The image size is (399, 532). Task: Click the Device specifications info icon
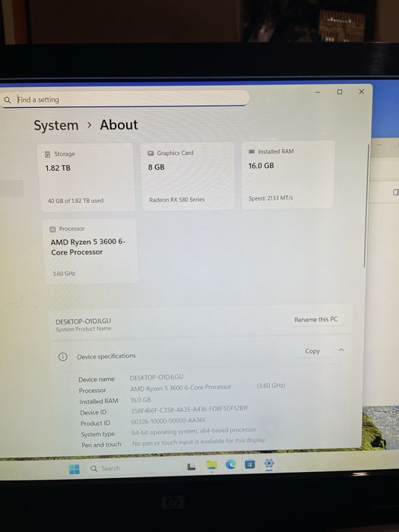point(63,356)
